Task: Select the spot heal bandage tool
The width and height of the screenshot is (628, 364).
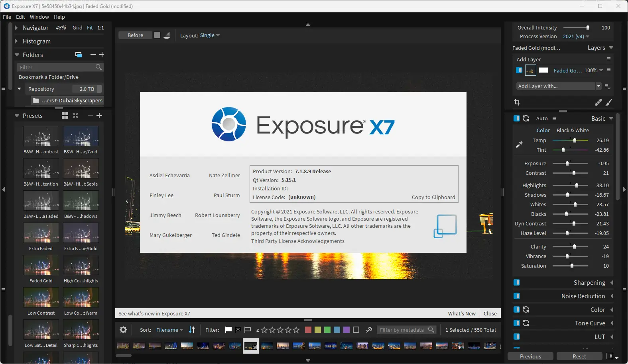Action: (598, 102)
